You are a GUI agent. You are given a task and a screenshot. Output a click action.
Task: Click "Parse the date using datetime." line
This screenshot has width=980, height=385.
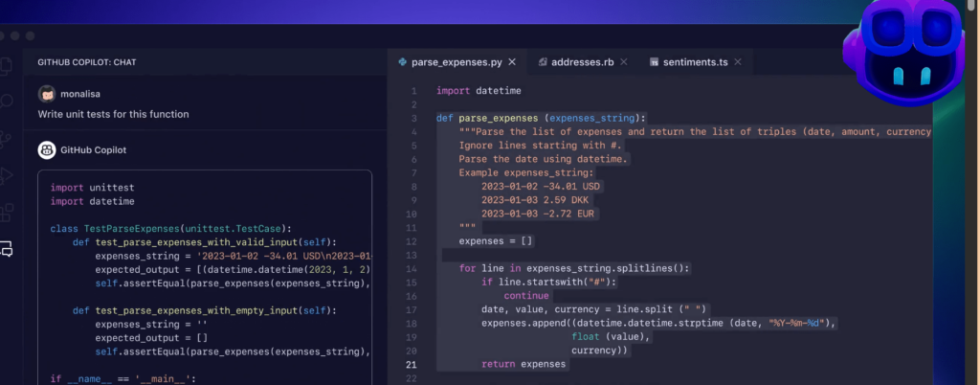544,159
